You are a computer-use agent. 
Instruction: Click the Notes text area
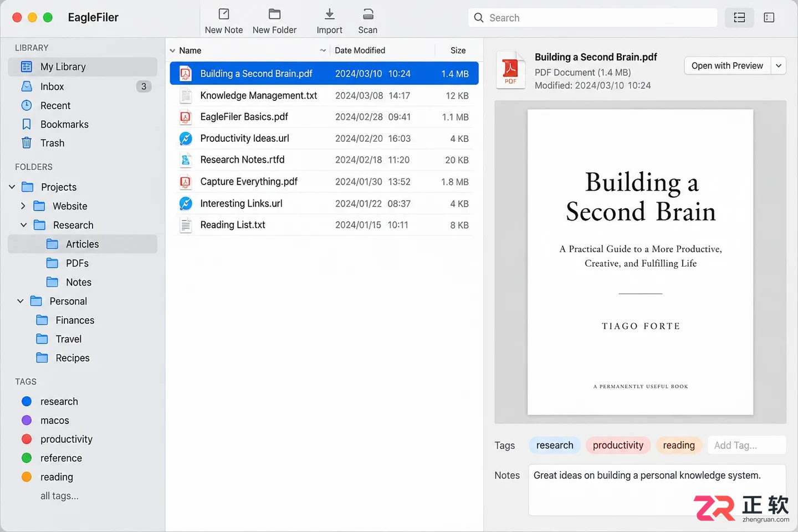[657, 490]
